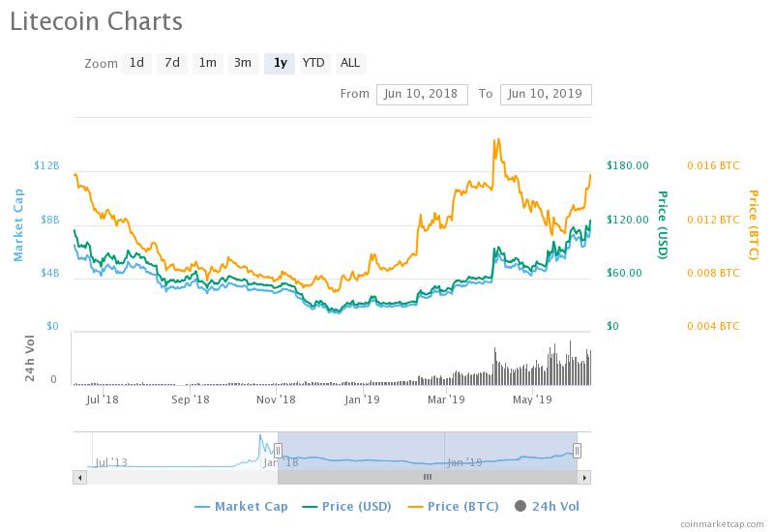Image resolution: width=774 pixels, height=532 pixels.
Task: Open coinmarketcap.com credit link
Action: (x=722, y=524)
